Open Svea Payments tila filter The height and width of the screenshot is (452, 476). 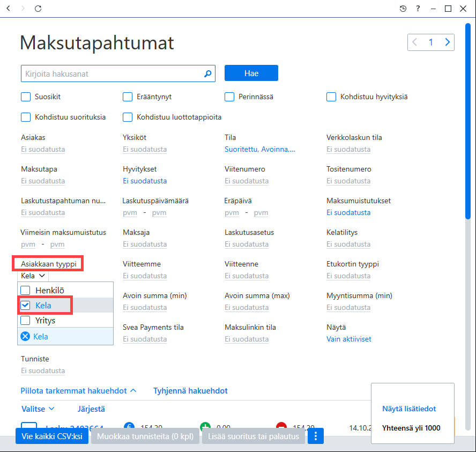click(145, 339)
